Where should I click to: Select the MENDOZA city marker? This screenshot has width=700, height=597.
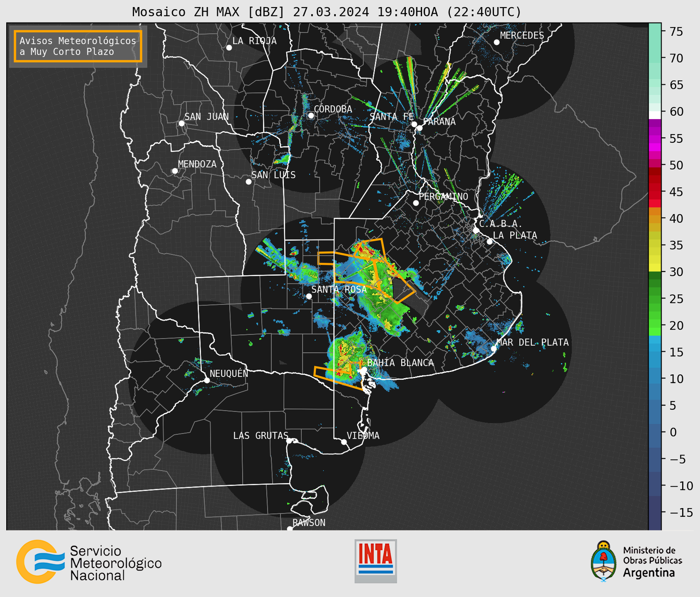(x=175, y=171)
